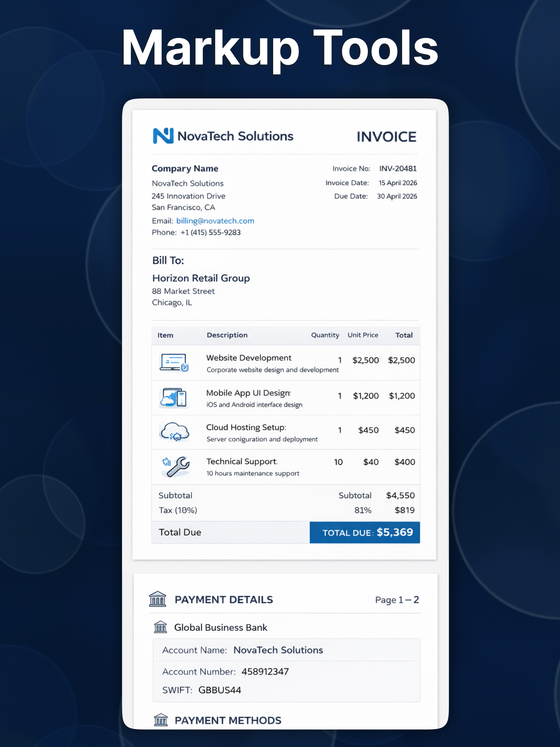The width and height of the screenshot is (560, 747).
Task: Click the phone number +1 (415) 555-9283
Action: coord(211,232)
